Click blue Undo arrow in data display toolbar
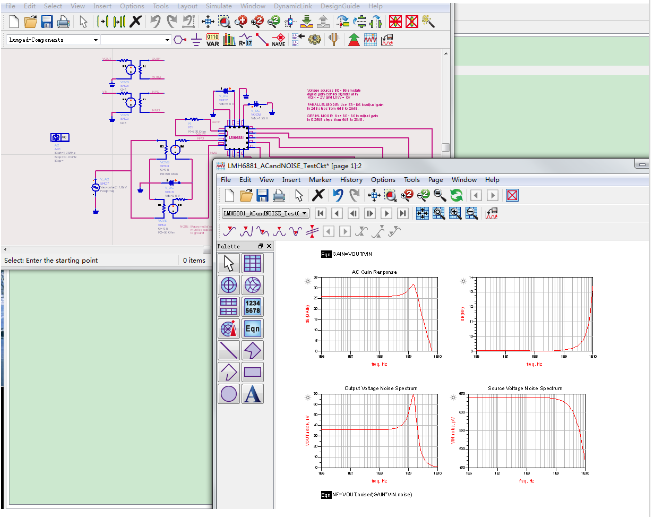Viewport: 651px width, 517px height. [338, 195]
